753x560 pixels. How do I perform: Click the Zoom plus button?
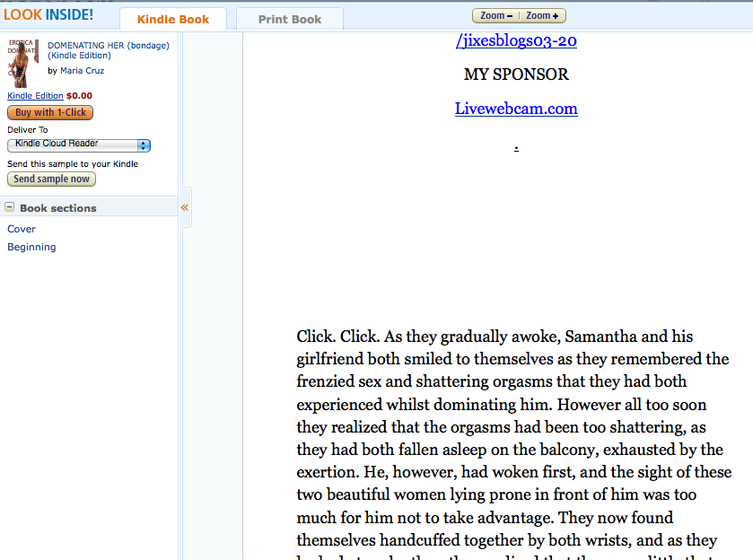(x=543, y=16)
